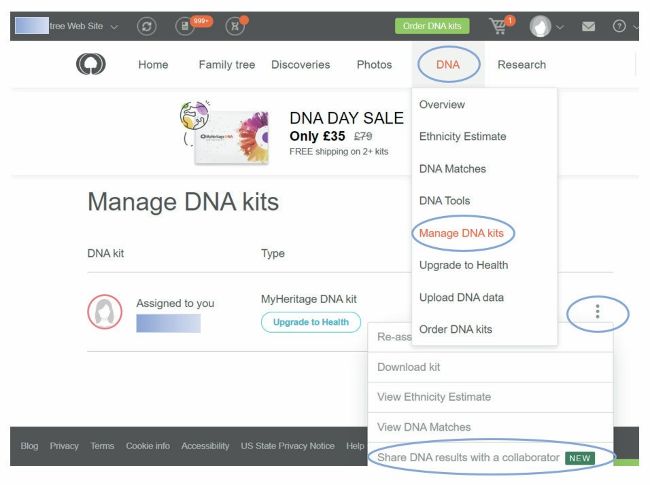Image resolution: width=650 pixels, height=485 pixels.
Task: Choose View Ethnicity Estimate from kit options
Action: [490, 397]
